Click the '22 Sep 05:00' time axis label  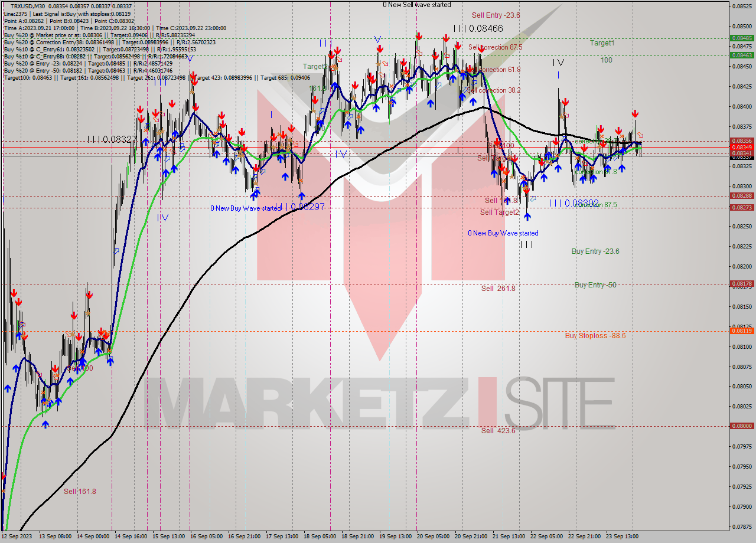(546, 537)
